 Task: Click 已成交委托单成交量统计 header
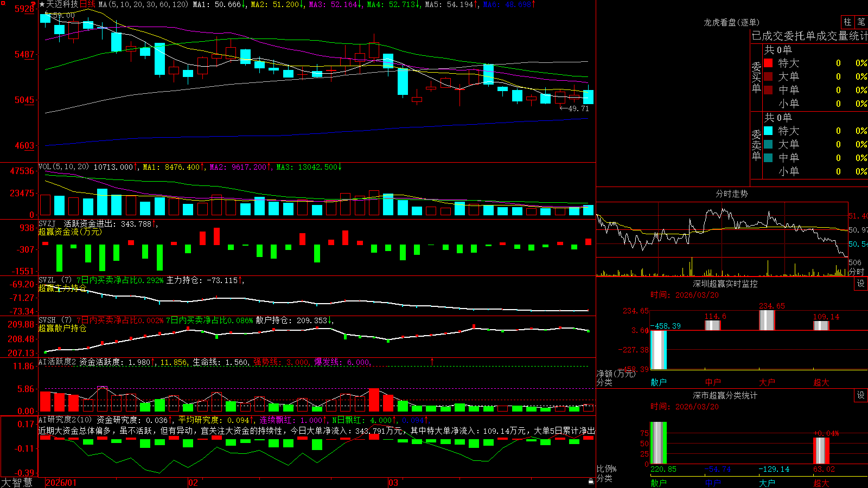(809, 36)
